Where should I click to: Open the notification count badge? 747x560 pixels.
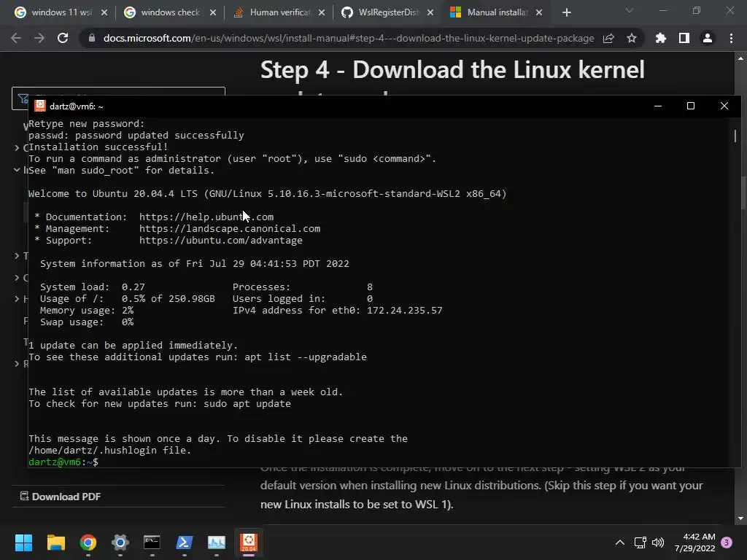pos(727,542)
